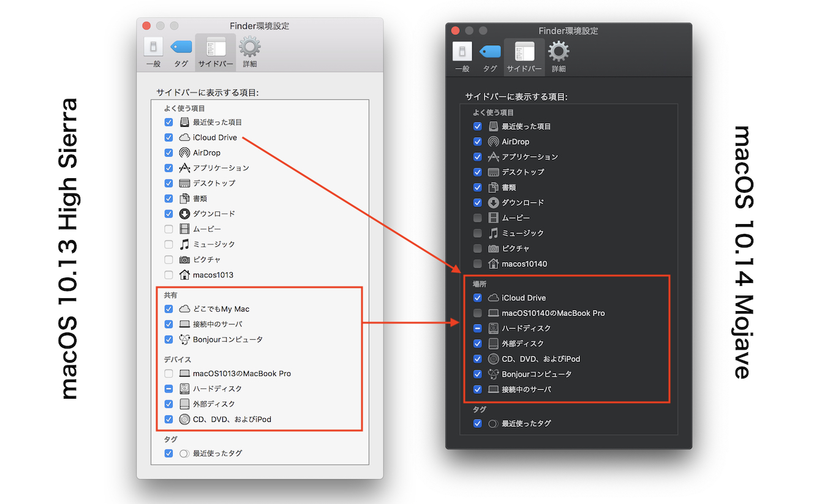The image size is (833, 504).
Task: Open Advanced (詳細) gear tab in dark window
Action: [x=559, y=57]
